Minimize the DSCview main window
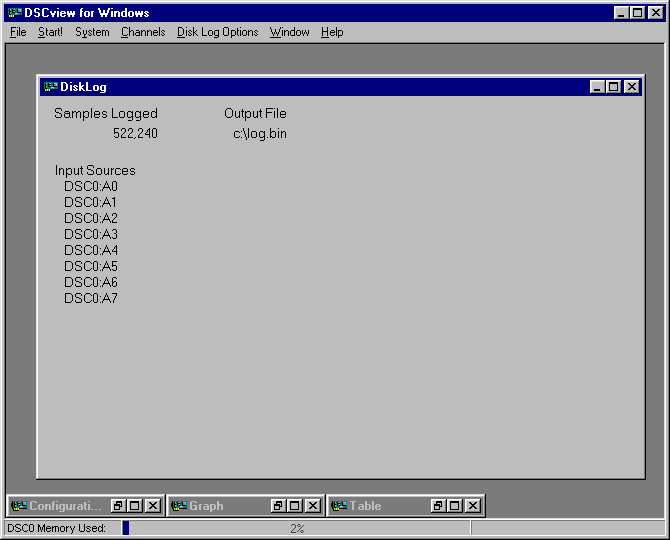Screen dimensions: 670x540 click(621, 13)
